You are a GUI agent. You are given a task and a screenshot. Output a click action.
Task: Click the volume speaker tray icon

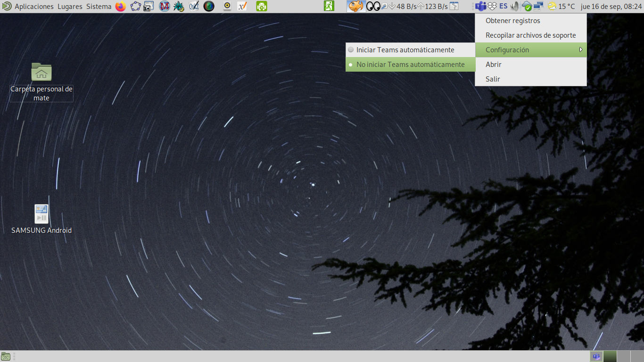tap(515, 6)
